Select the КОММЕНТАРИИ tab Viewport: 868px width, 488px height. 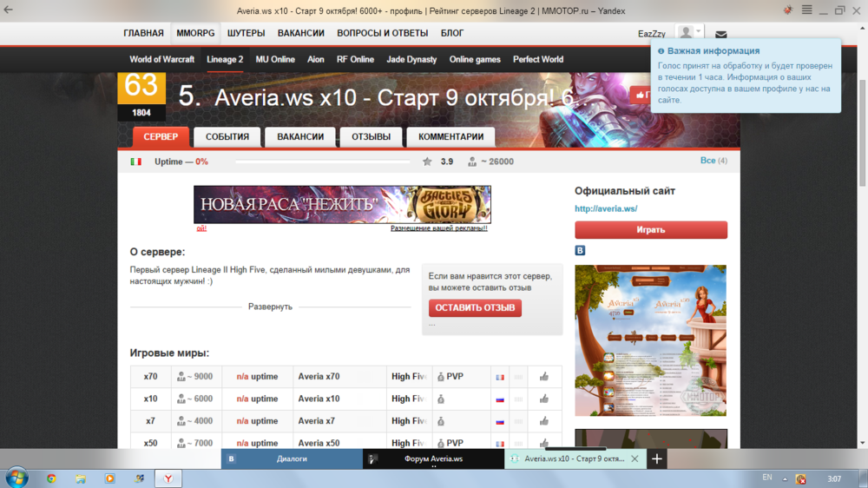(450, 137)
